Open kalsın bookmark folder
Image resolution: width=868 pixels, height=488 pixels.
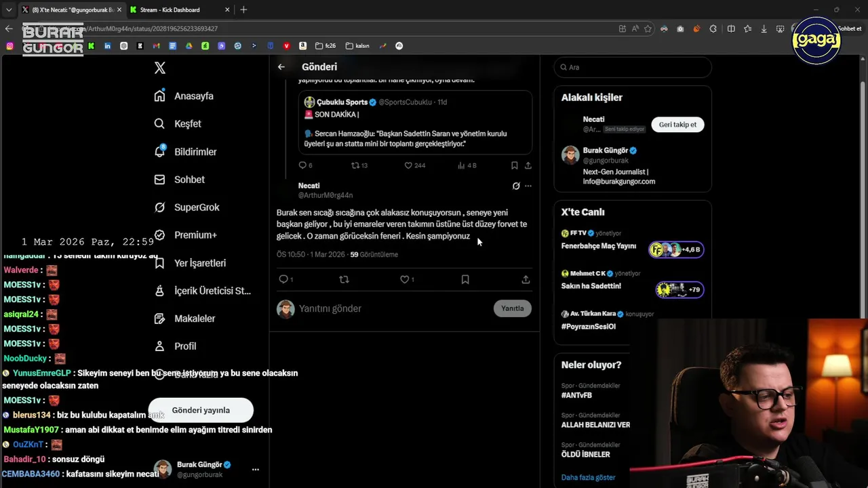tap(357, 46)
